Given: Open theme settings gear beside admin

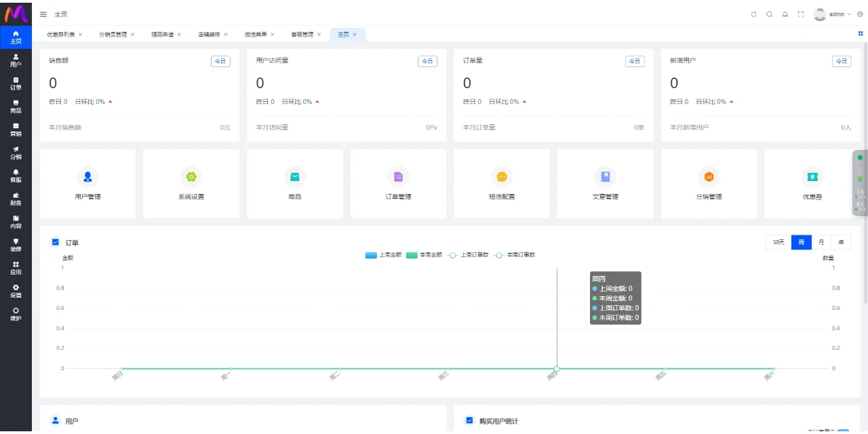Looking at the screenshot, I should (x=860, y=14).
